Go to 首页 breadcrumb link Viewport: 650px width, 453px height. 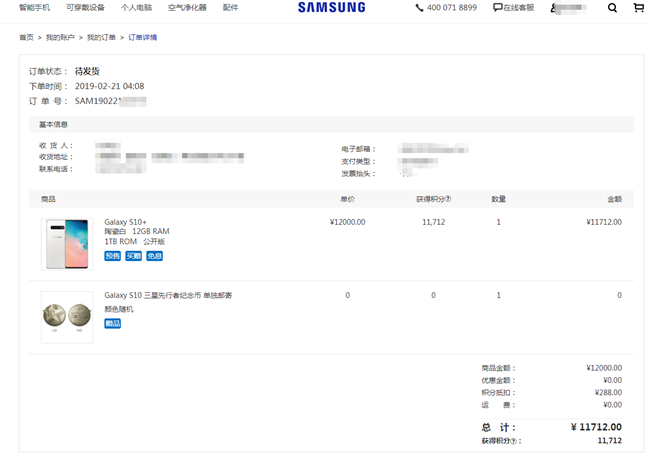pos(26,38)
